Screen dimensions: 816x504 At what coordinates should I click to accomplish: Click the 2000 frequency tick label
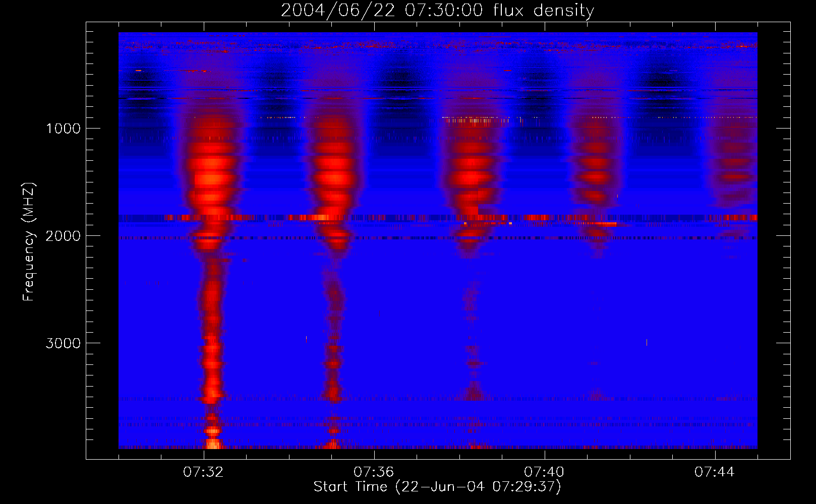(63, 236)
